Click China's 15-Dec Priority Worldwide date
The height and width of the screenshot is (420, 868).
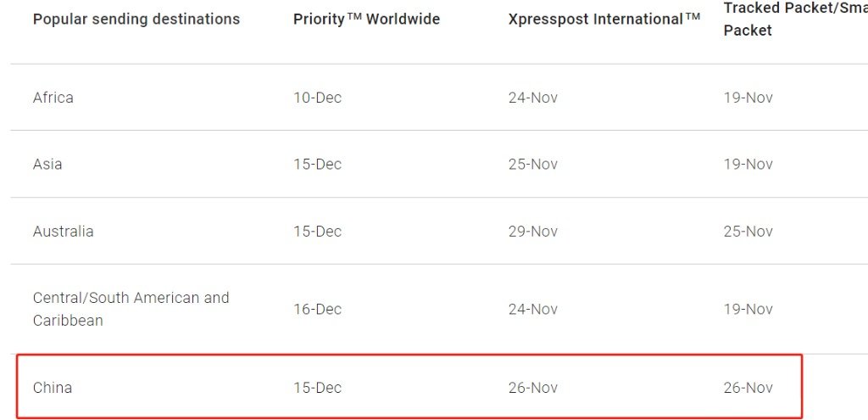318,387
